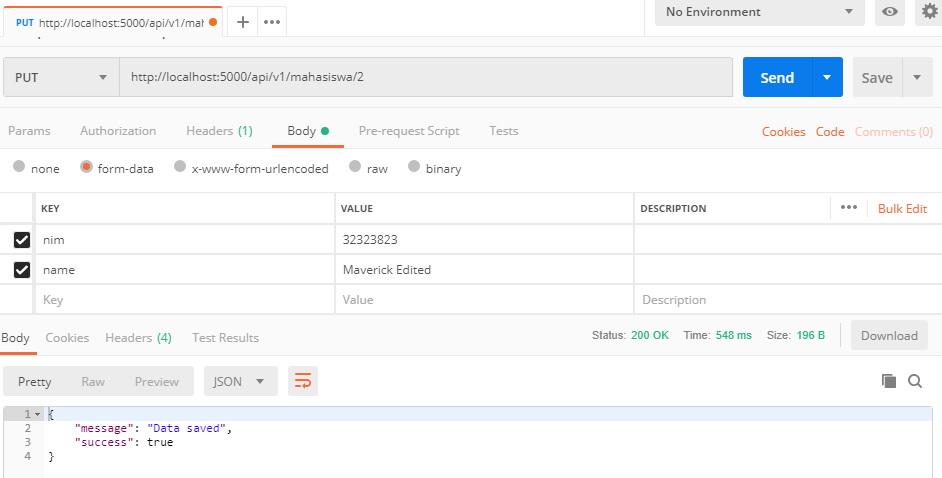Select form-data body type
Viewport: 942px width, 478px height.
[x=87, y=166]
